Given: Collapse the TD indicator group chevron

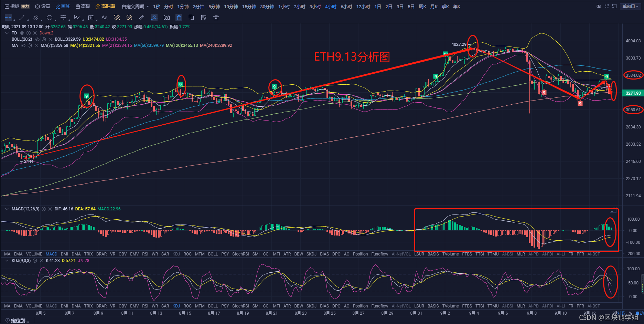Looking at the screenshot, I should [x=7, y=33].
